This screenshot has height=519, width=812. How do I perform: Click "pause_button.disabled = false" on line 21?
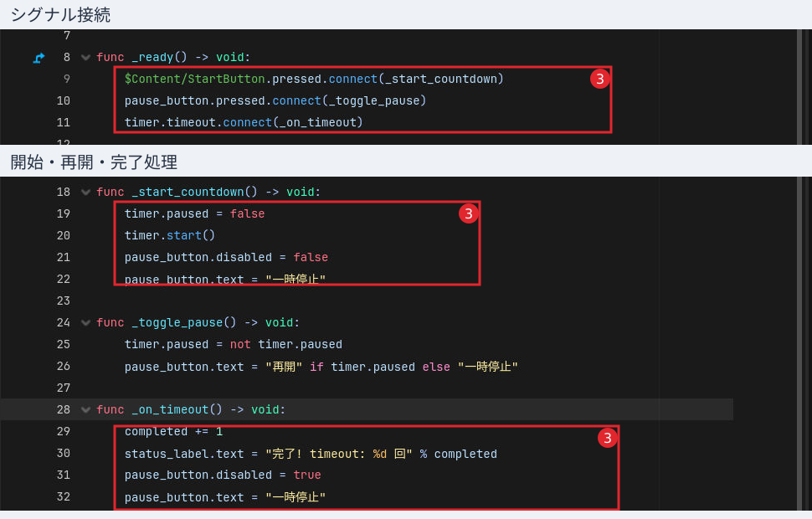(x=226, y=257)
